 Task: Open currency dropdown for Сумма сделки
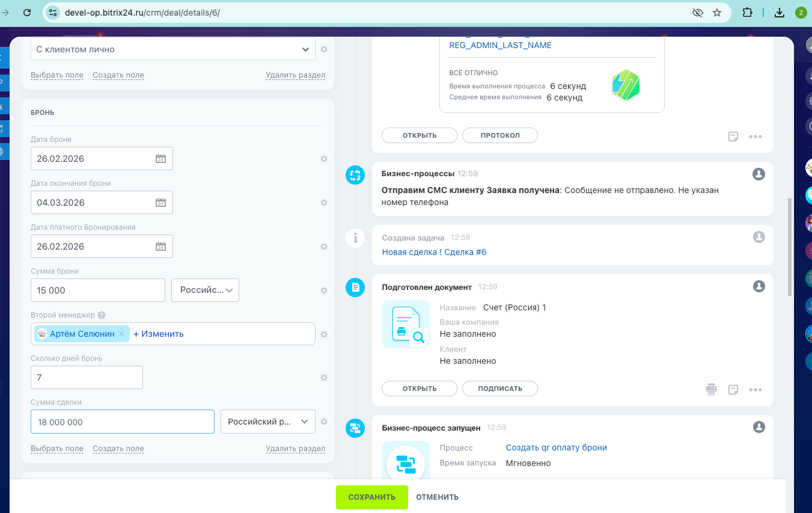tap(268, 422)
